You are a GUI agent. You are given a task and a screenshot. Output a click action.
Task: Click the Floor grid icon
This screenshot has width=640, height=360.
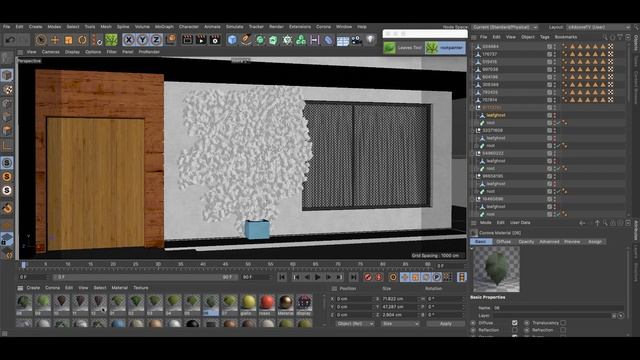click(x=343, y=40)
